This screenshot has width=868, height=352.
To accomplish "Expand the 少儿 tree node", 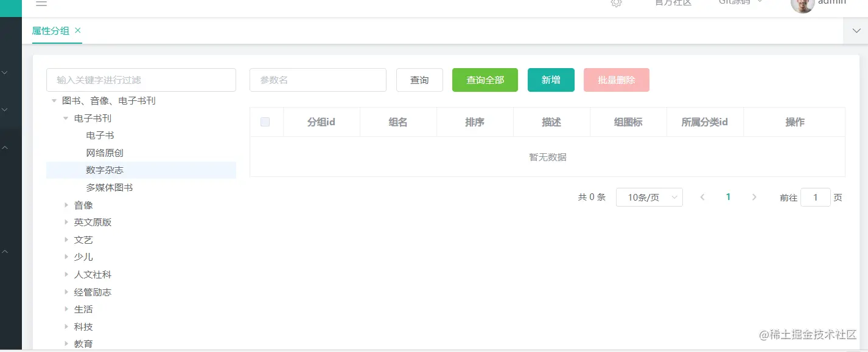I will click(66, 257).
